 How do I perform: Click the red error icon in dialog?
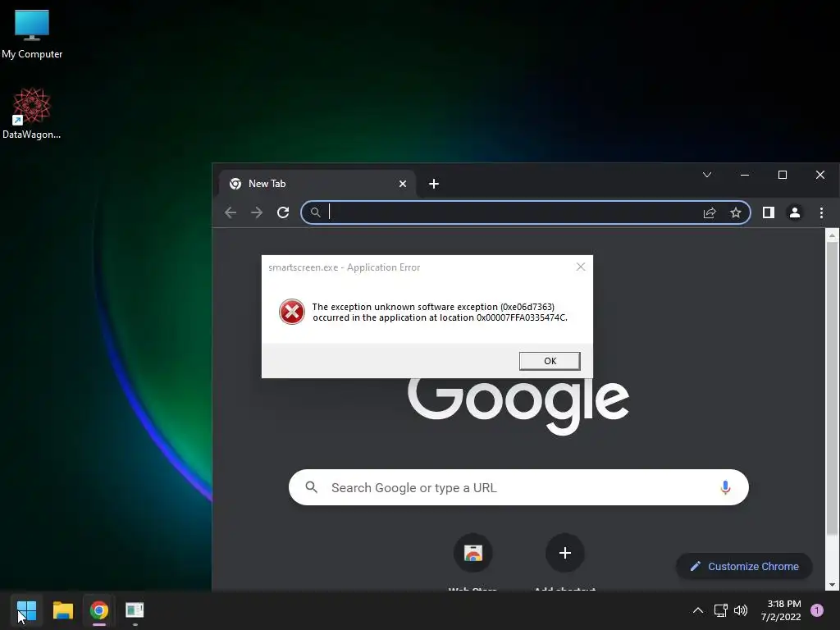(292, 312)
